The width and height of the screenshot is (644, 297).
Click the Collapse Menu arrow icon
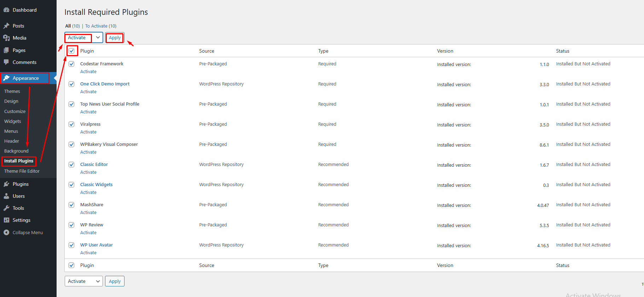click(x=6, y=232)
